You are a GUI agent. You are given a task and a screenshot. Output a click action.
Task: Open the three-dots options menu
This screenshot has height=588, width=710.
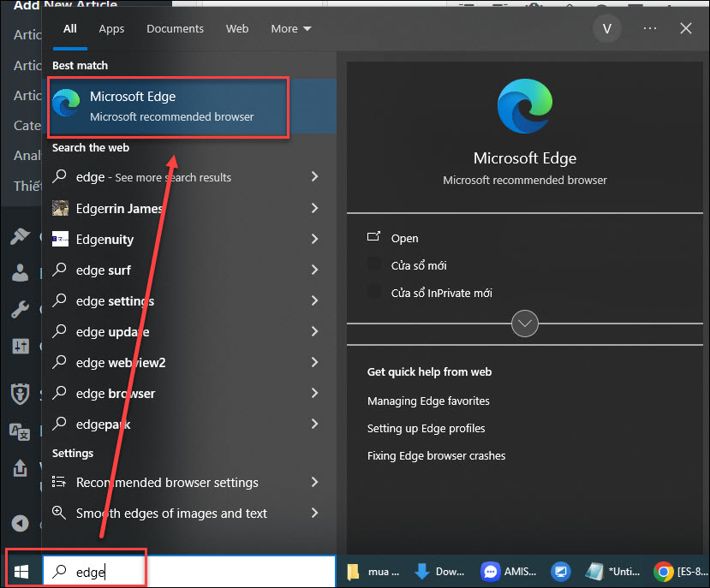(649, 28)
